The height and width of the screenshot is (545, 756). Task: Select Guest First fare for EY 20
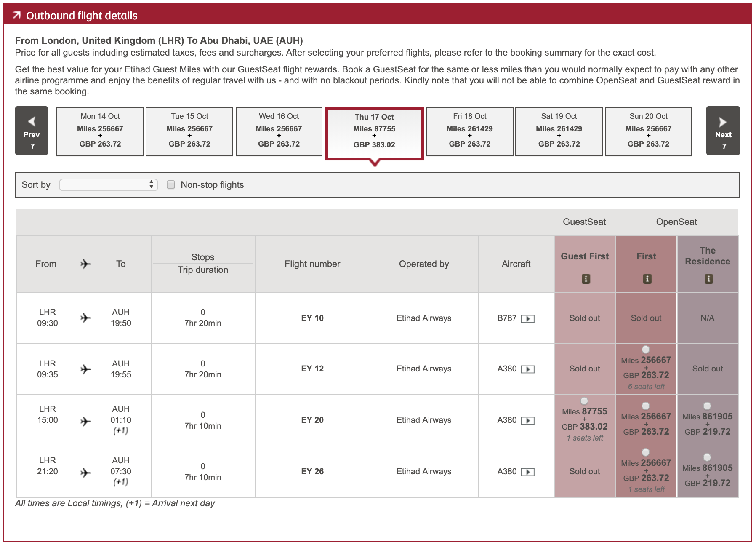coord(584,401)
